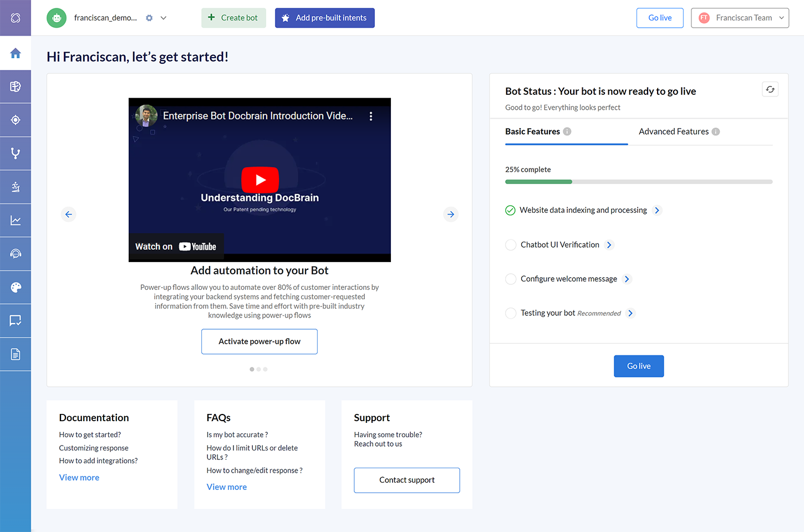
Task: Open How do I limit URLs FAQ
Action: [x=252, y=453]
